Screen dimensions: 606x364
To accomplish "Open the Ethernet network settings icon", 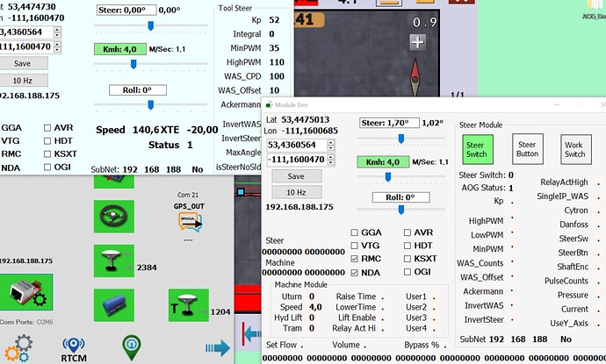I will 25,292.
